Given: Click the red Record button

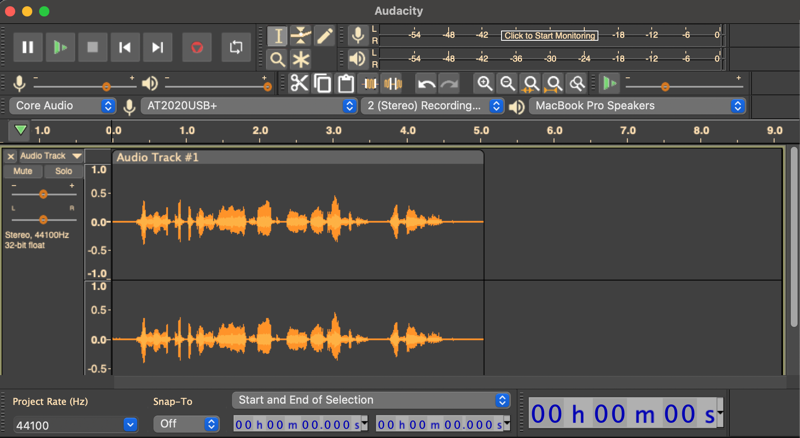Looking at the screenshot, I should (197, 47).
